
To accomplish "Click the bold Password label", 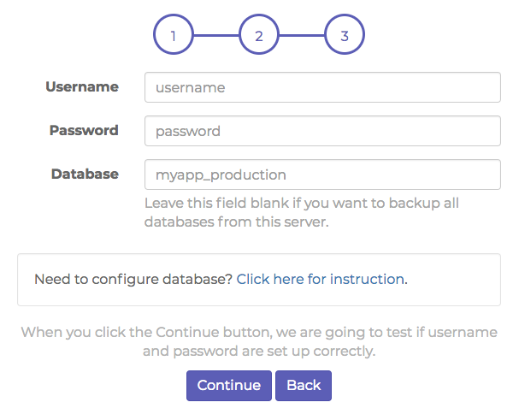I will (84, 130).
